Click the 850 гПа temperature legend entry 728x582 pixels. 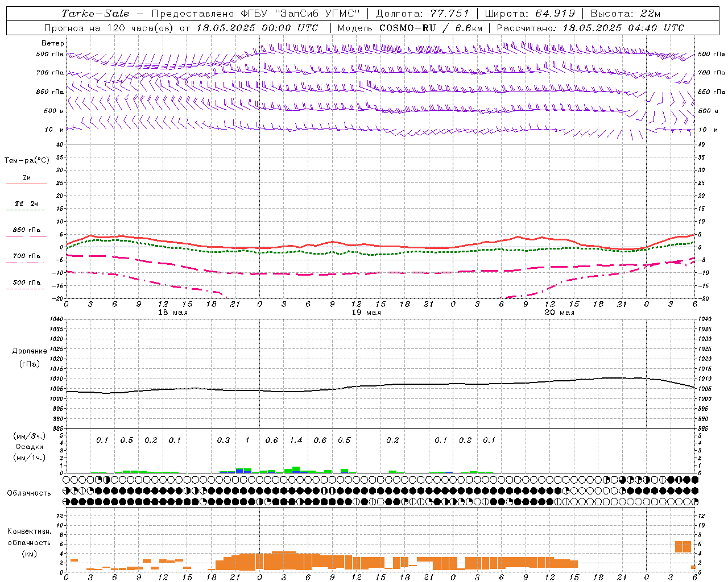27,230
